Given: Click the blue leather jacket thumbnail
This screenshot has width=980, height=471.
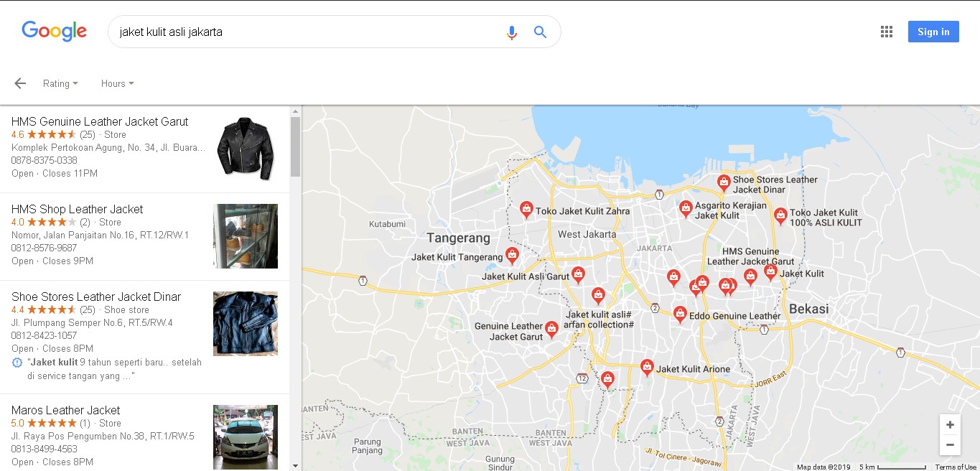Looking at the screenshot, I should [246, 324].
